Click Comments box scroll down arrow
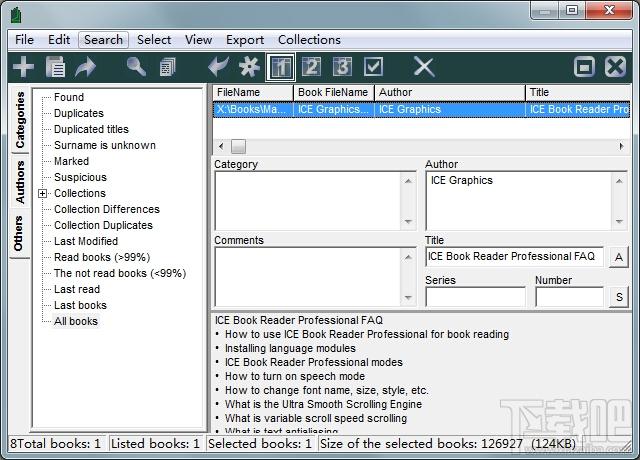The height and width of the screenshot is (460, 640). click(408, 298)
